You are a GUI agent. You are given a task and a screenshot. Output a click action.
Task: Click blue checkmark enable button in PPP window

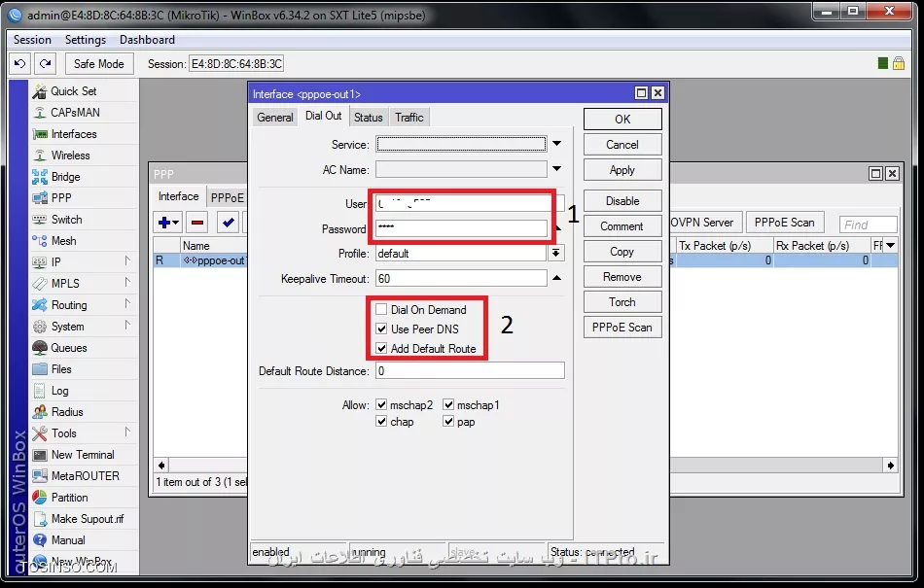[x=228, y=223]
